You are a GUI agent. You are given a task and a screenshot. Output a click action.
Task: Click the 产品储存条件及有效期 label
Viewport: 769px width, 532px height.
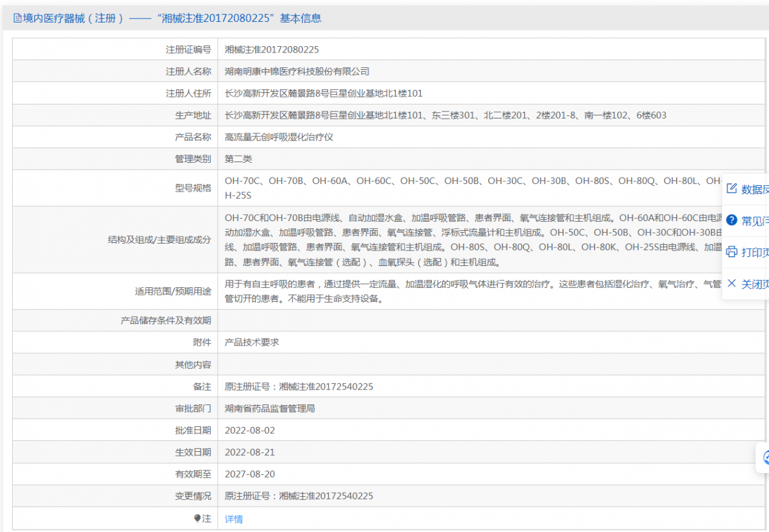[166, 320]
